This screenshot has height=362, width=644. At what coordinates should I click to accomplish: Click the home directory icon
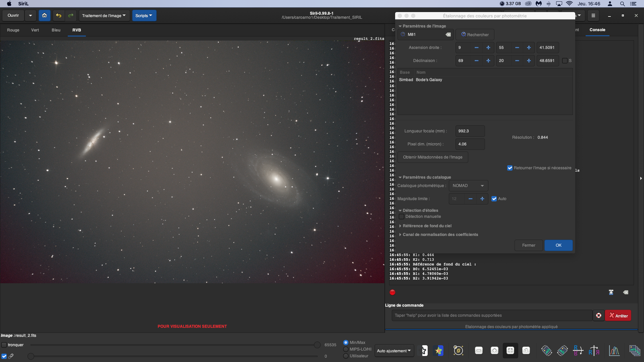coord(44,15)
